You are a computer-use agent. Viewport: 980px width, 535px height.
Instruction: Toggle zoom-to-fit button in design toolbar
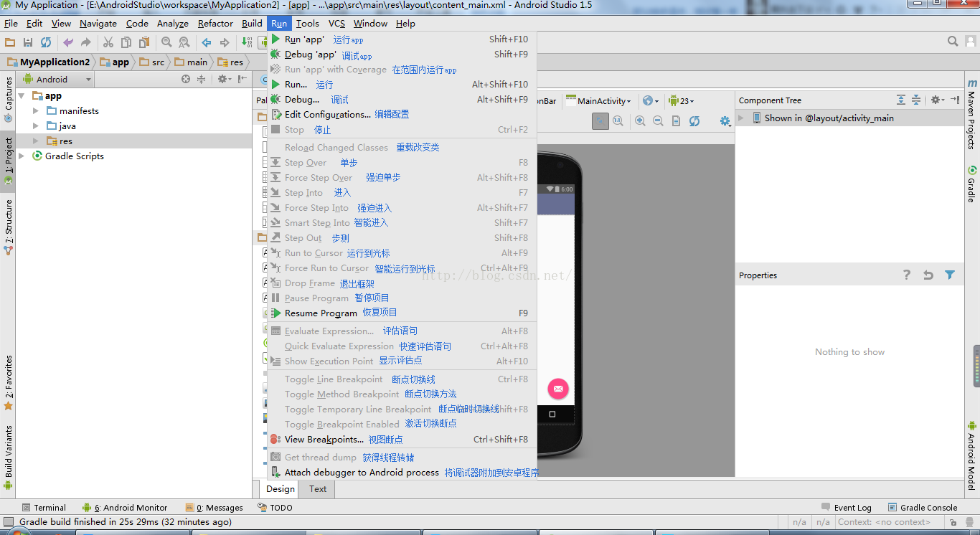pos(600,121)
